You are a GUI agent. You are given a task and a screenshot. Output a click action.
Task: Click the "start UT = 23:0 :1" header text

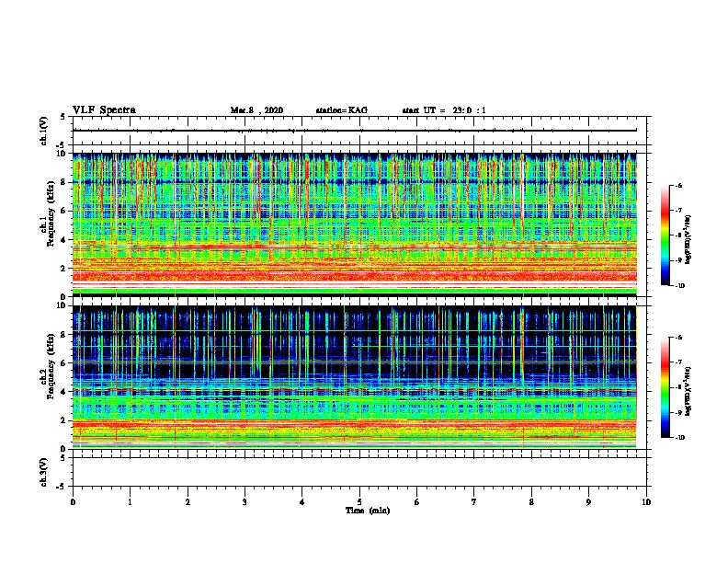(x=444, y=110)
